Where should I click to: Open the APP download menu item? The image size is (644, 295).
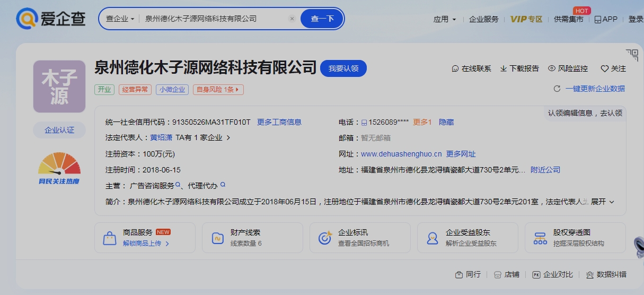point(606,19)
